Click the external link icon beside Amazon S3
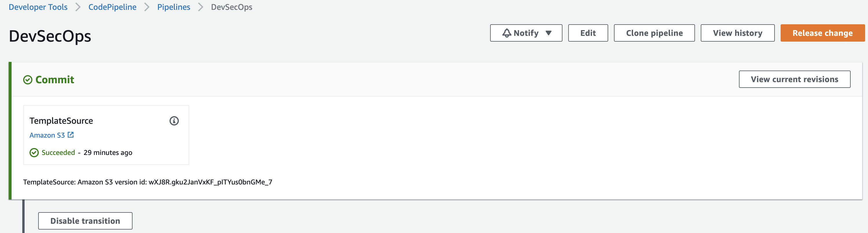The width and height of the screenshot is (868, 233). [x=70, y=135]
